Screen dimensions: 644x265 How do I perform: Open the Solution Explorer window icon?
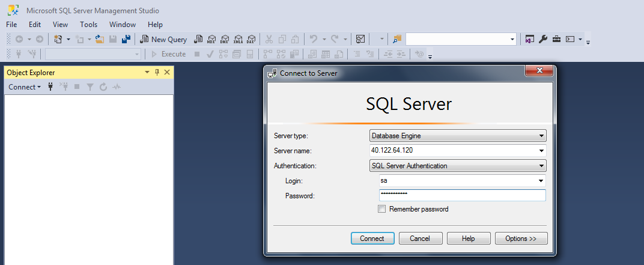click(530, 40)
